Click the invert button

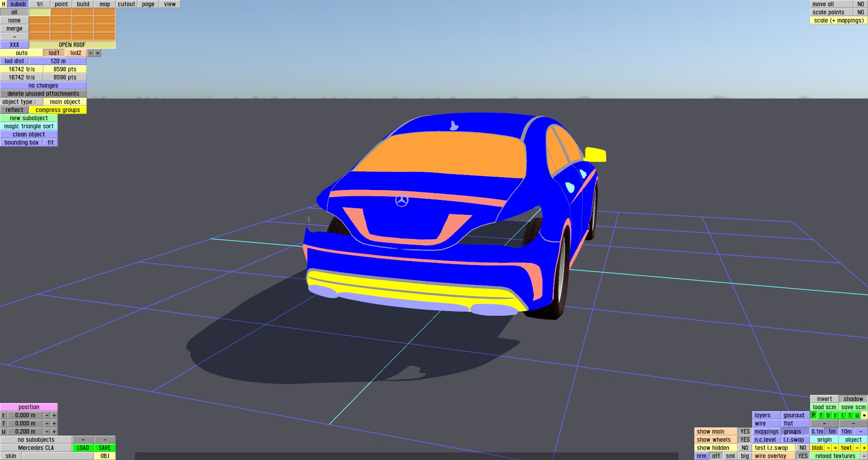pyautogui.click(x=825, y=399)
